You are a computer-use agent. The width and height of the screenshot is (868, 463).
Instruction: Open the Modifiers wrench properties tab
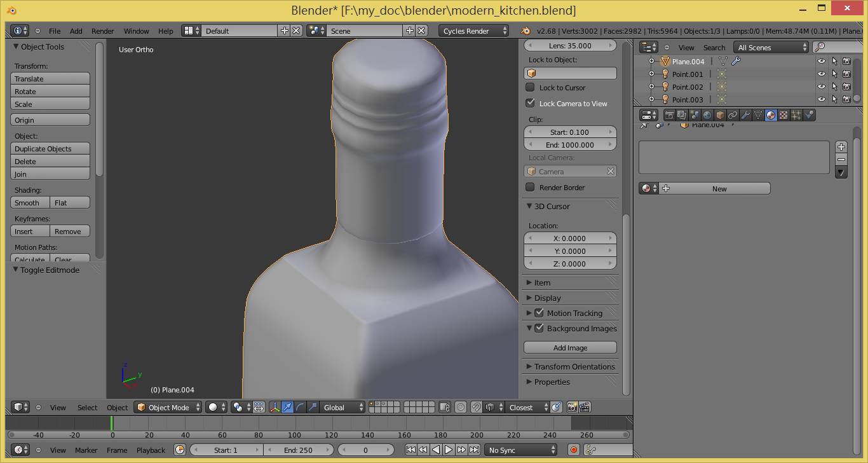(x=745, y=115)
